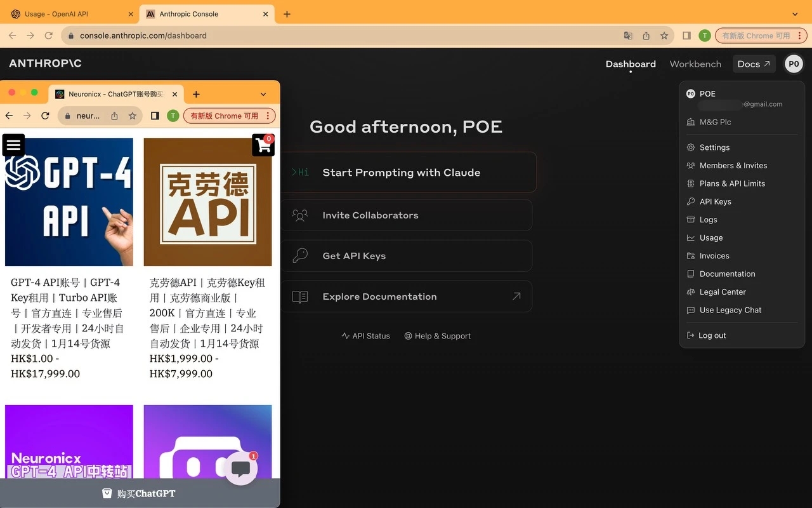Screen dimensions: 812x508
Task: Switch to Workbench in console header
Action: click(695, 64)
